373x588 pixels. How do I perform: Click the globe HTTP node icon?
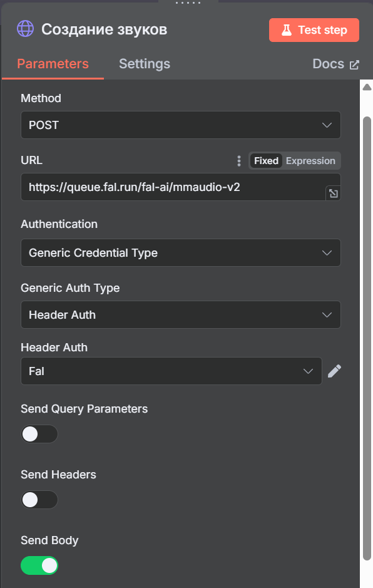(26, 29)
